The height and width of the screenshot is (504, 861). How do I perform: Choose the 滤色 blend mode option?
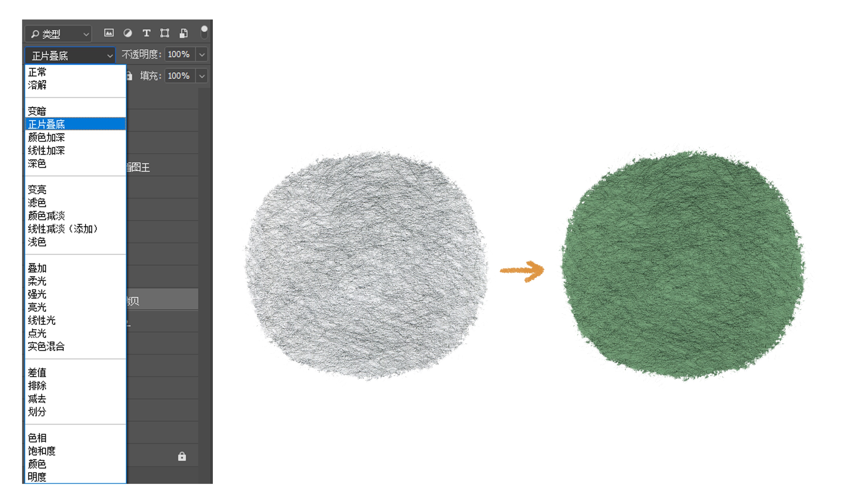pos(37,203)
